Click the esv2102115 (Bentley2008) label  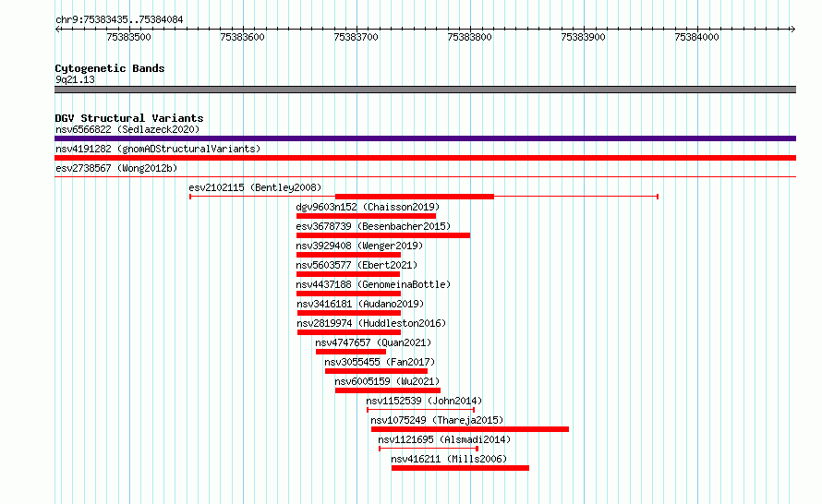(255, 187)
